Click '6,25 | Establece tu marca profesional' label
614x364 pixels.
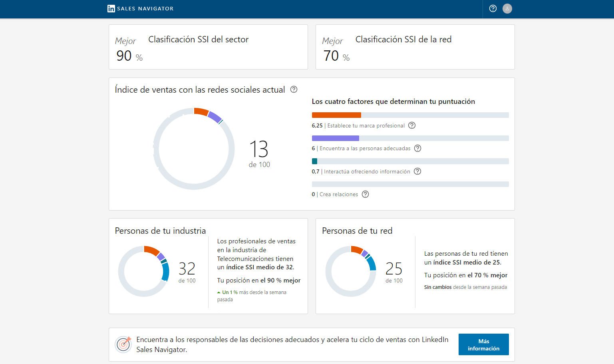tap(358, 125)
